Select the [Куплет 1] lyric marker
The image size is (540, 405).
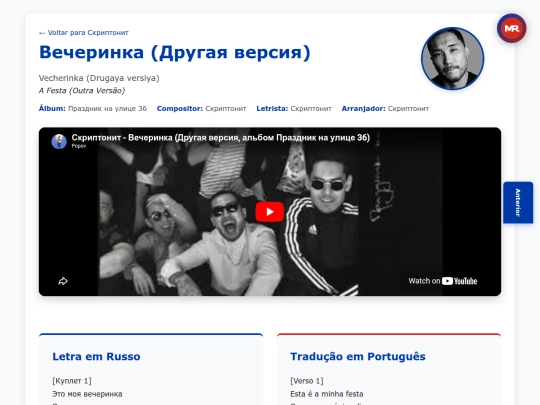(72, 381)
